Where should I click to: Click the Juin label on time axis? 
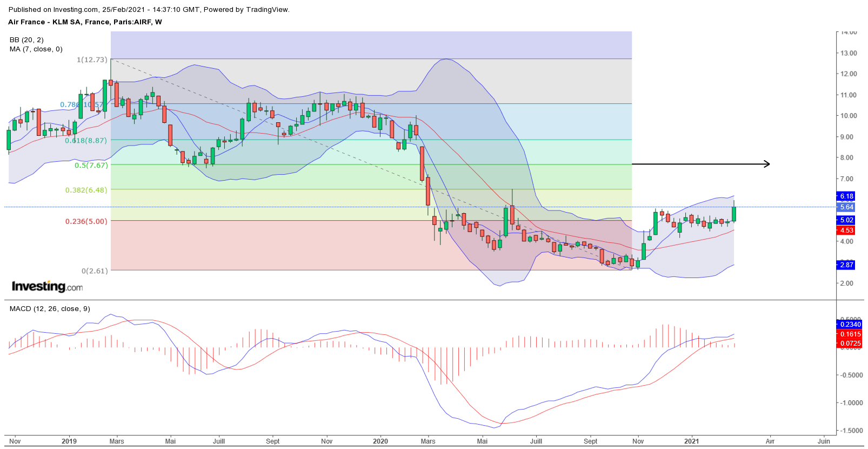tap(824, 441)
